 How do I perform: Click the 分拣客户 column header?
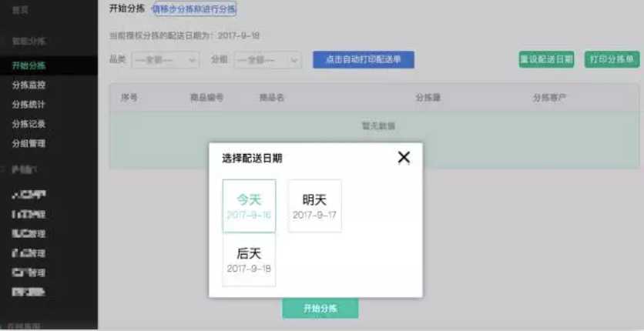tap(549, 98)
